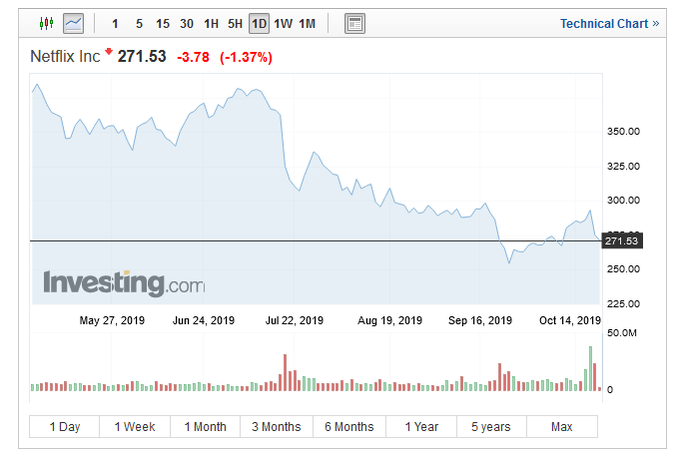This screenshot has height=456, width=680.
Task: Click the 250.00 price axis label
Action: tap(623, 269)
